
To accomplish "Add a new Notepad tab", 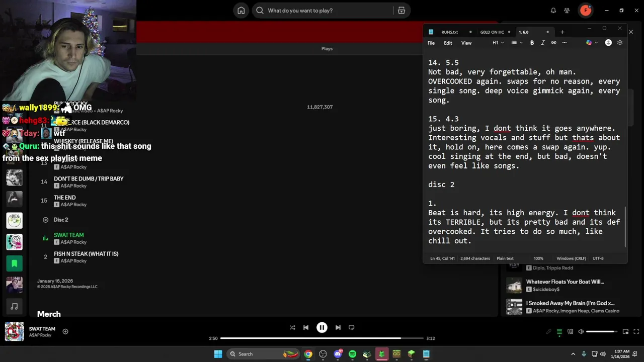I will point(562,32).
